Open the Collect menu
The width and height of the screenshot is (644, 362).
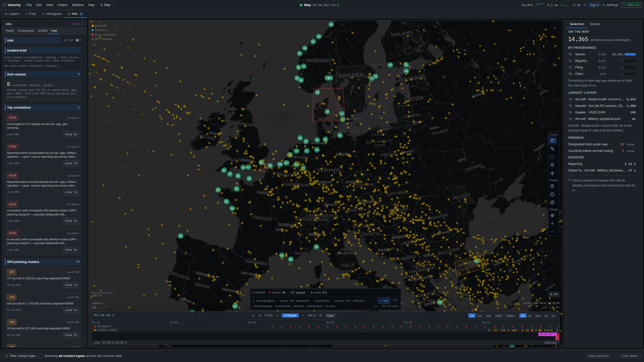[62, 5]
